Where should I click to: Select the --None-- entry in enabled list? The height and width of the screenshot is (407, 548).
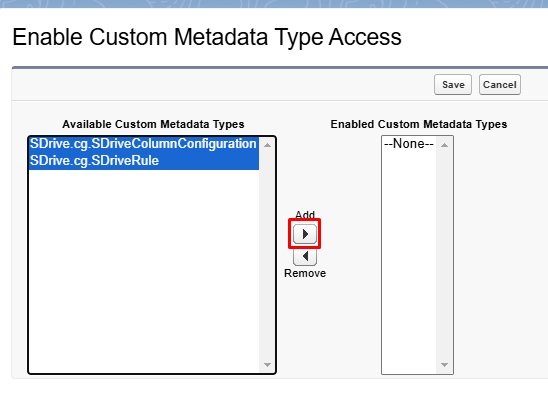409,144
